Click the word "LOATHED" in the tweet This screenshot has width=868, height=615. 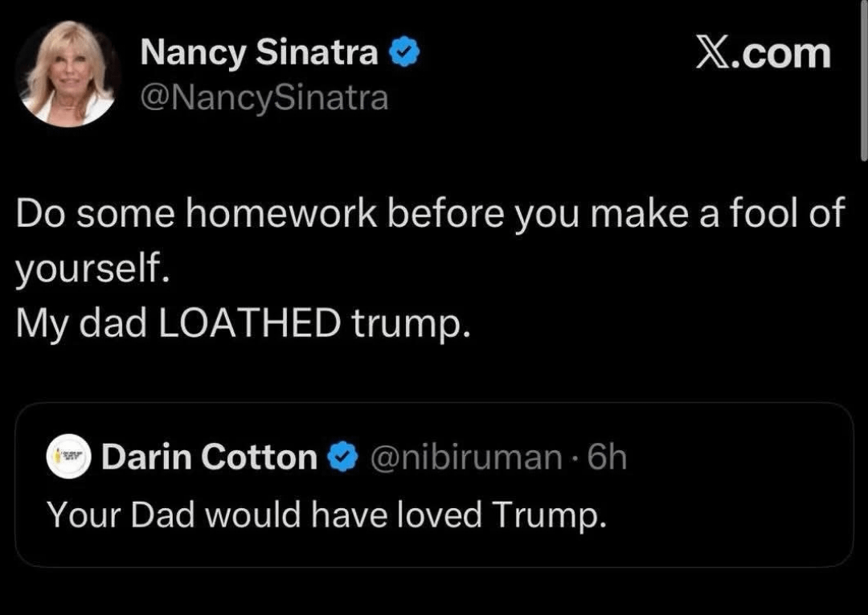(249, 323)
